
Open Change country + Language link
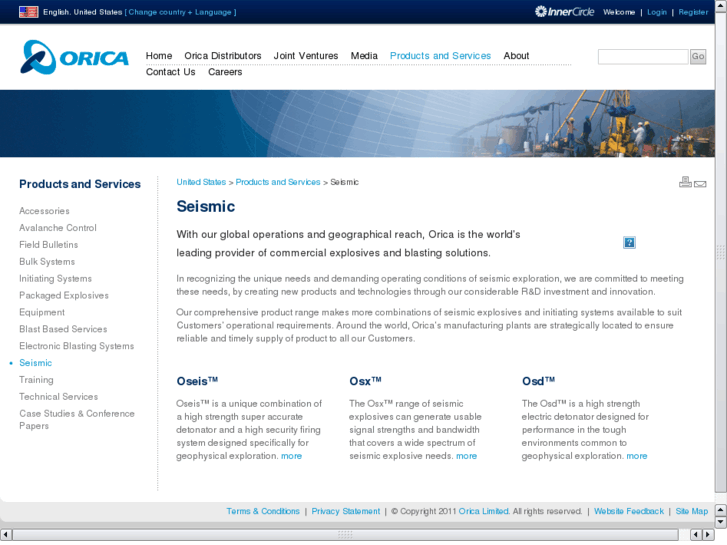click(180, 12)
